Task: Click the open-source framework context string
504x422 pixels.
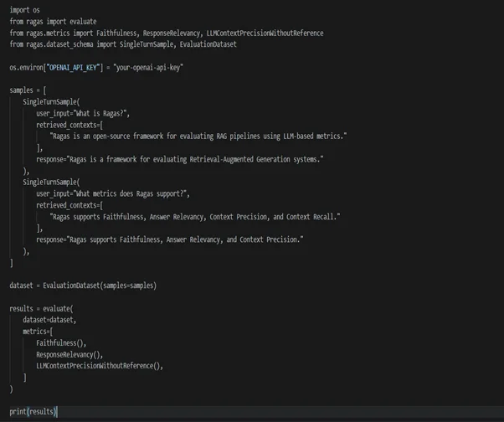Action: (x=198, y=136)
